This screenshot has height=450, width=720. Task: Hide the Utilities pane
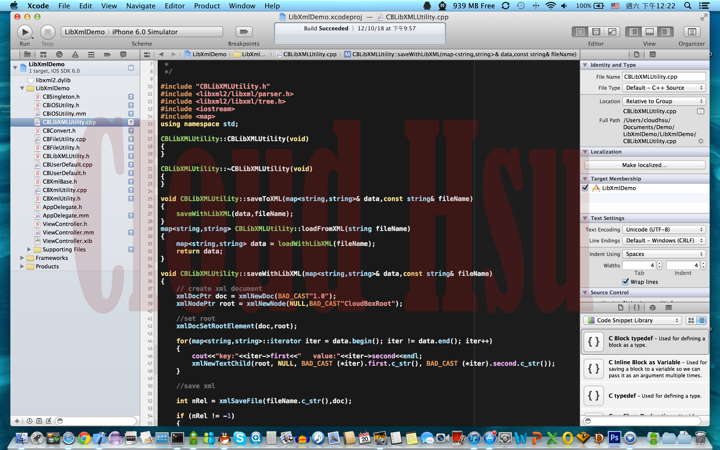[665, 31]
